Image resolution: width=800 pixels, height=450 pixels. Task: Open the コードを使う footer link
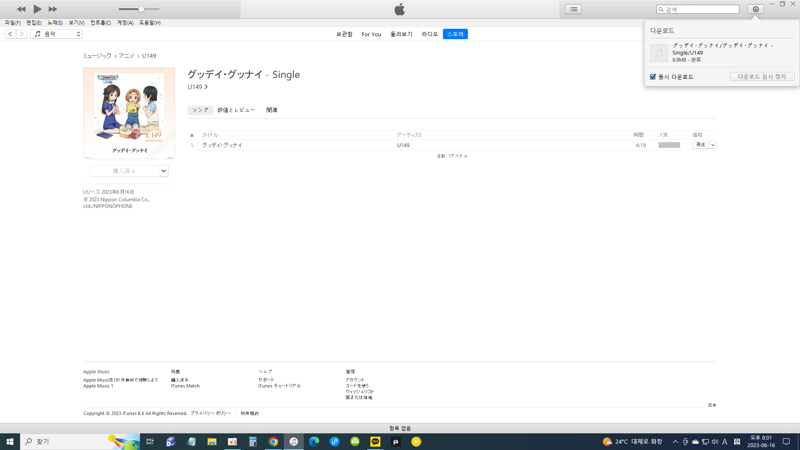point(357,386)
